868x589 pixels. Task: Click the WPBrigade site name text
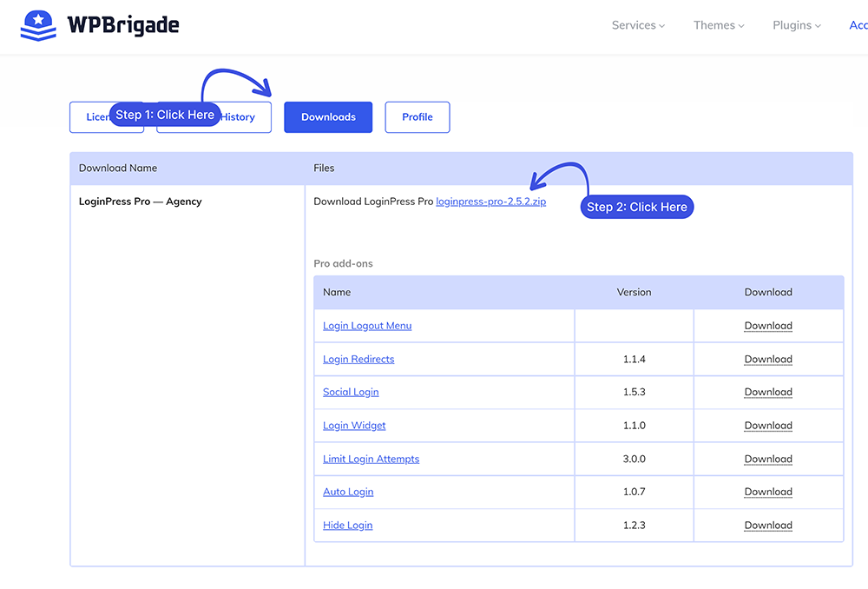point(123,25)
